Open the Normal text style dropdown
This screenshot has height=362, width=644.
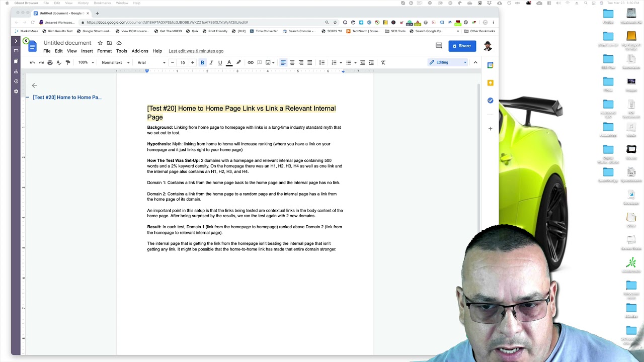pos(115,62)
